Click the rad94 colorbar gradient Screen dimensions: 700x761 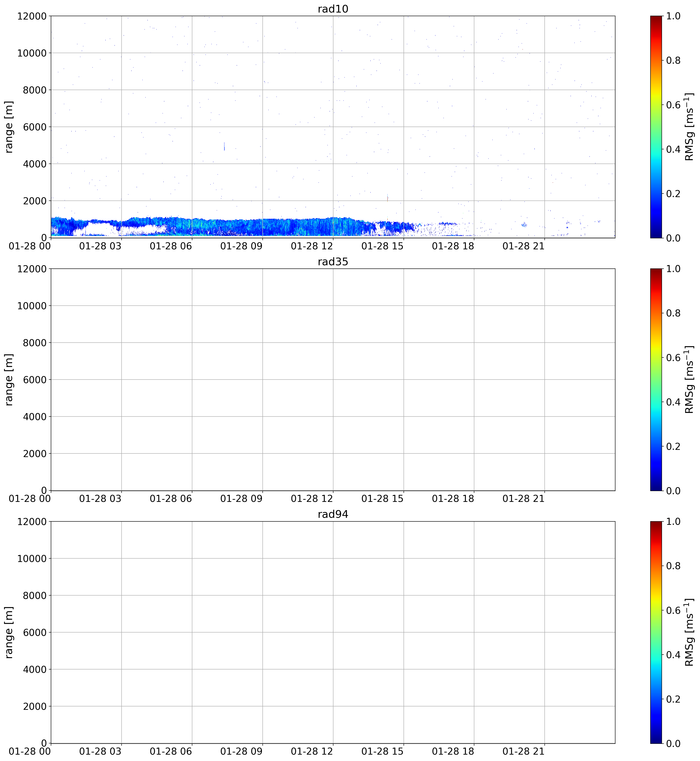(x=656, y=632)
